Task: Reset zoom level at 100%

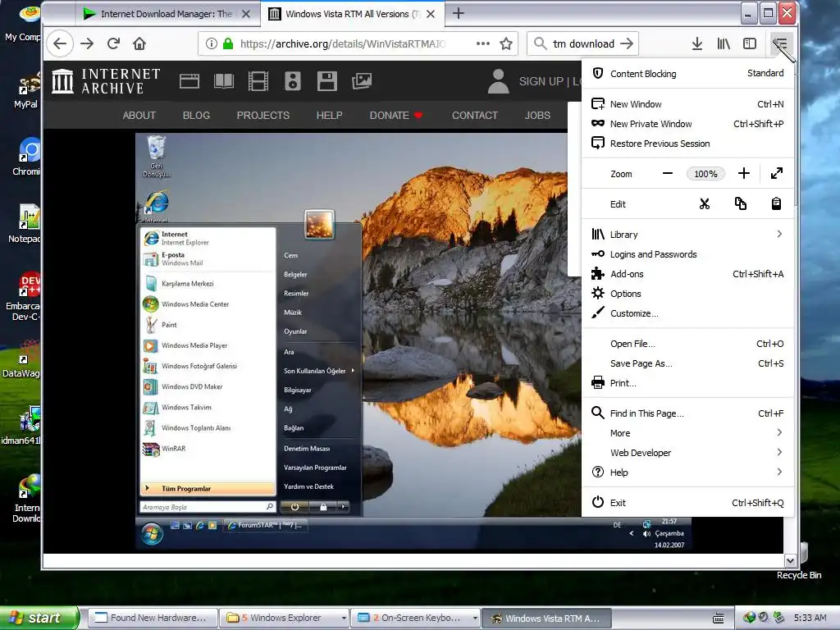Action: tap(705, 174)
